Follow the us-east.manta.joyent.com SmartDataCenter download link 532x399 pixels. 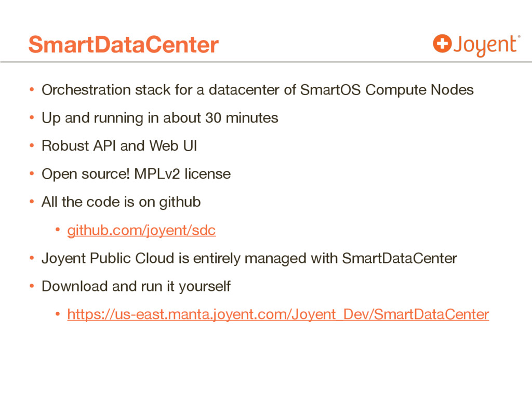[278, 314]
